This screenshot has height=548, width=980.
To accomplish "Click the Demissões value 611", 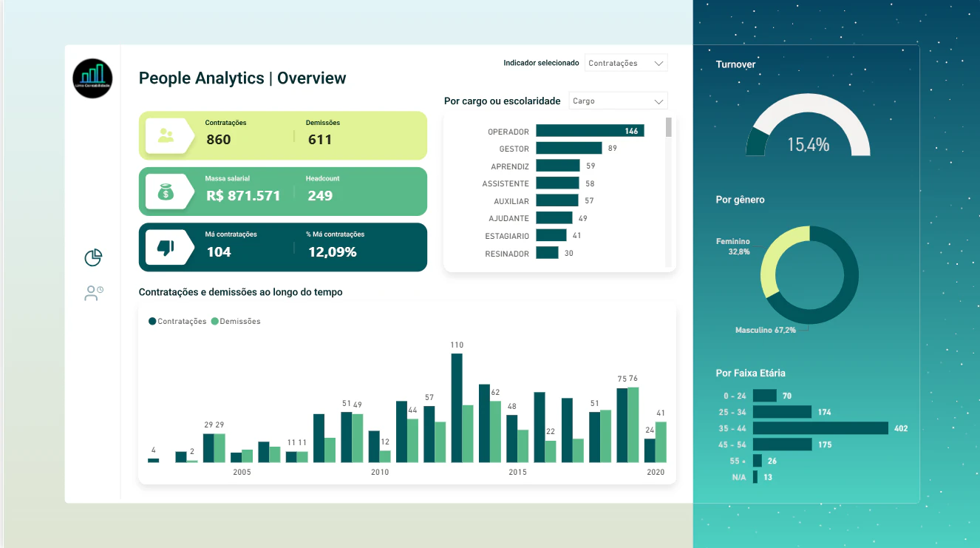I will [319, 139].
